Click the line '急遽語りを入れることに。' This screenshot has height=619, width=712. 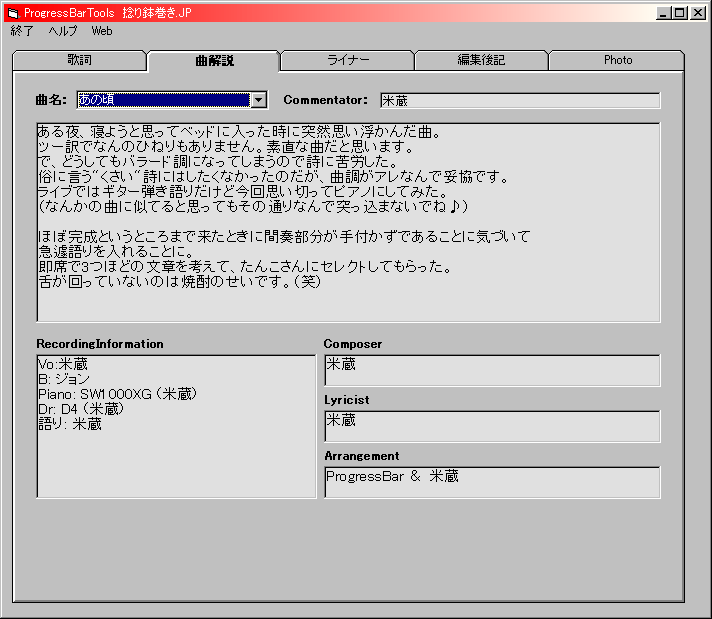click(x=116, y=252)
